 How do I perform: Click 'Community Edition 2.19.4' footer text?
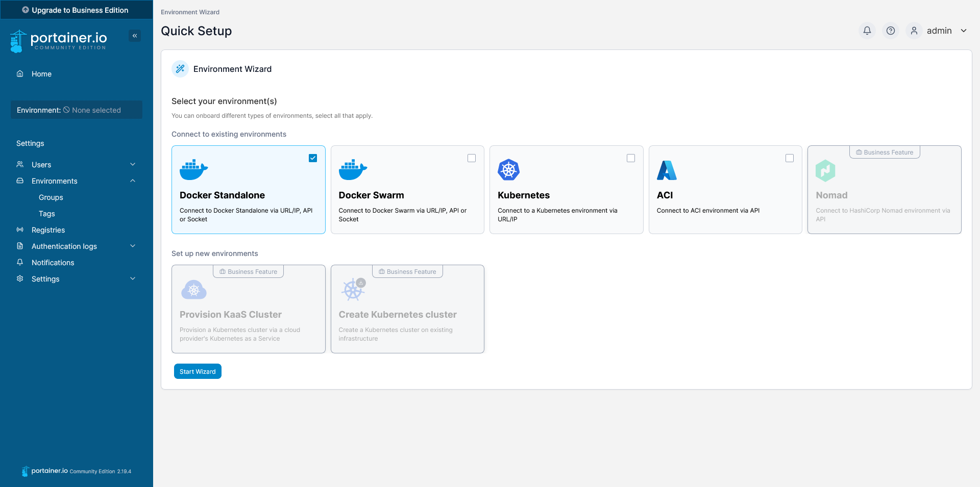(x=101, y=472)
